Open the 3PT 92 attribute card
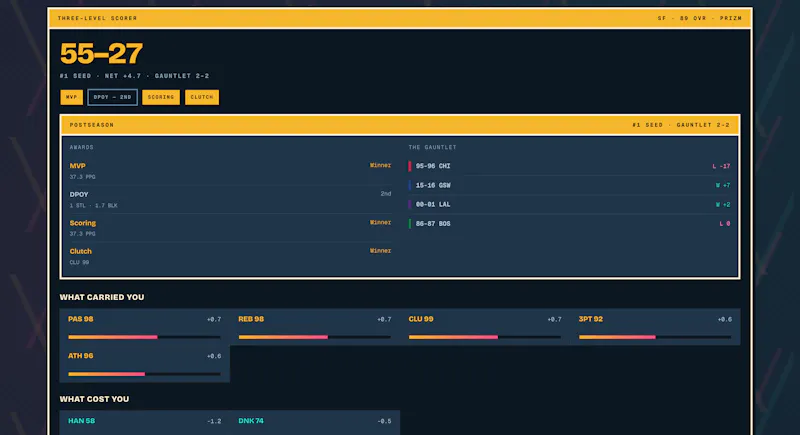Viewport: 800px width, 435px height. pos(655,327)
